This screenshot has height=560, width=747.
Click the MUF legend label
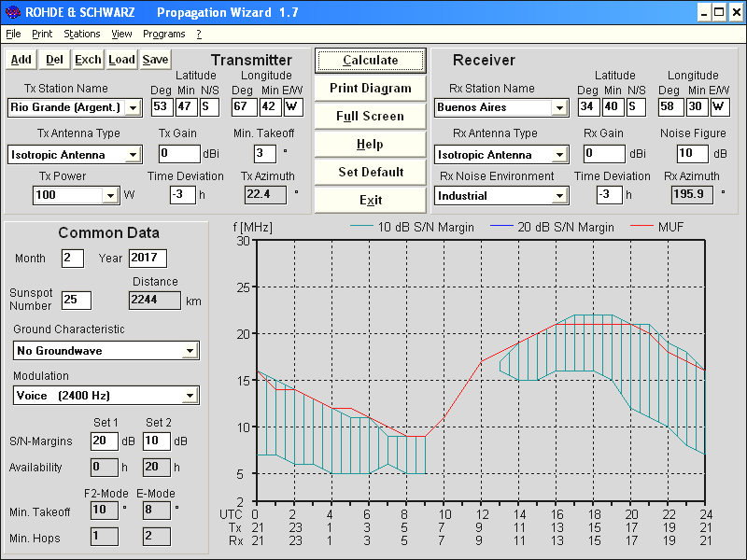(x=670, y=227)
